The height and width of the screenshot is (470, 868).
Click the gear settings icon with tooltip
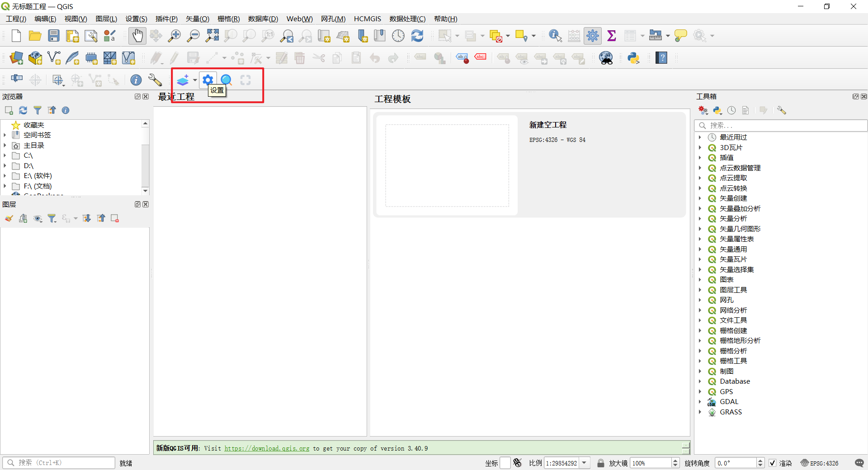(208, 80)
